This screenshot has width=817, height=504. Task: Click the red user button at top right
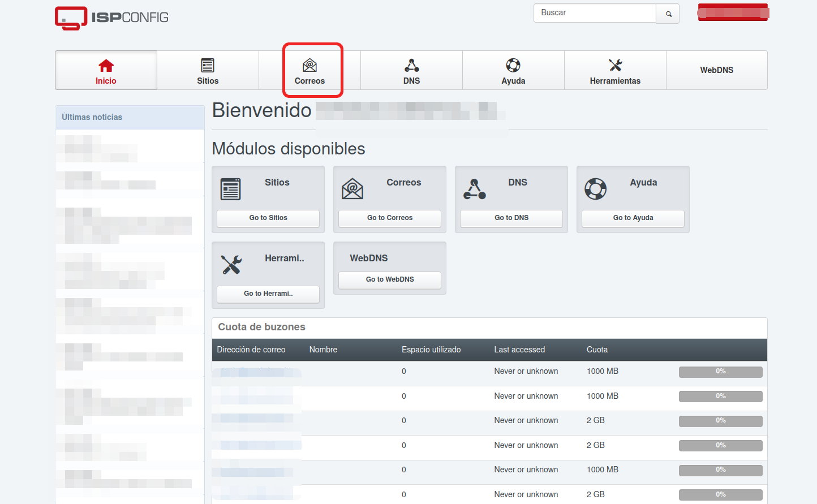point(733,12)
